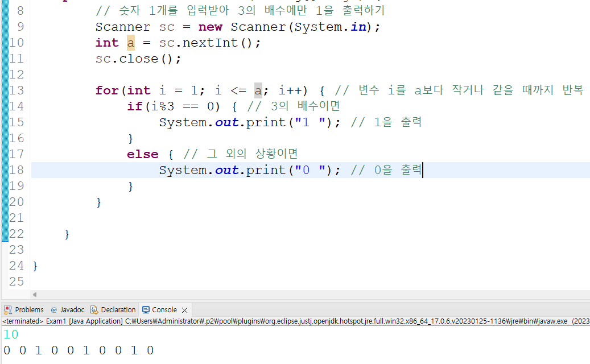Click the Problems tab icon

pos(7,310)
